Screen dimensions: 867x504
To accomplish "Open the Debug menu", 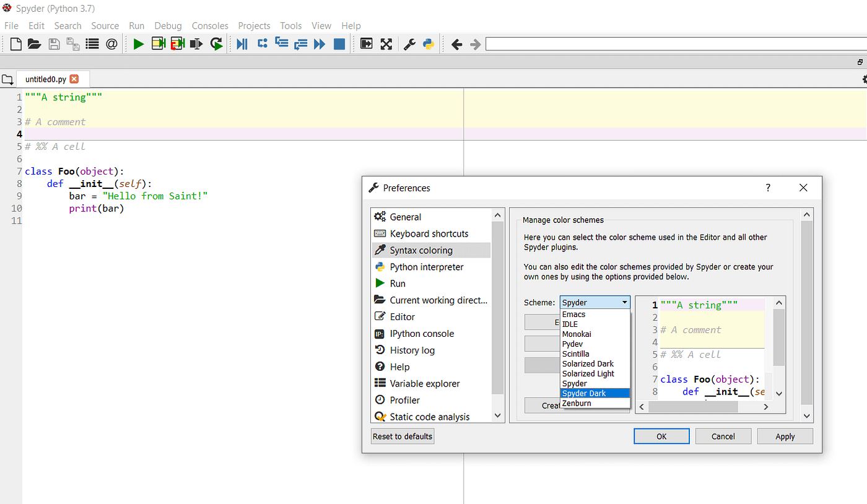I will coord(168,25).
